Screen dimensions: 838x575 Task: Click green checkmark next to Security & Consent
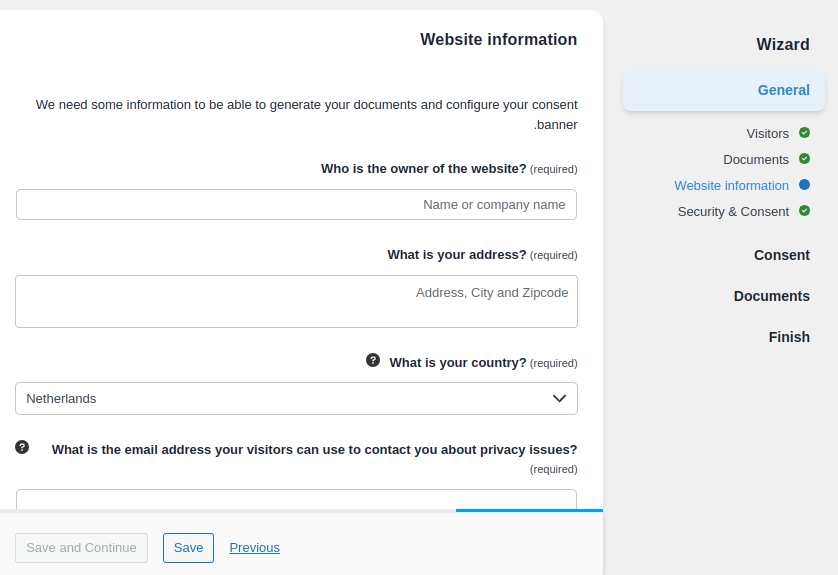point(804,211)
